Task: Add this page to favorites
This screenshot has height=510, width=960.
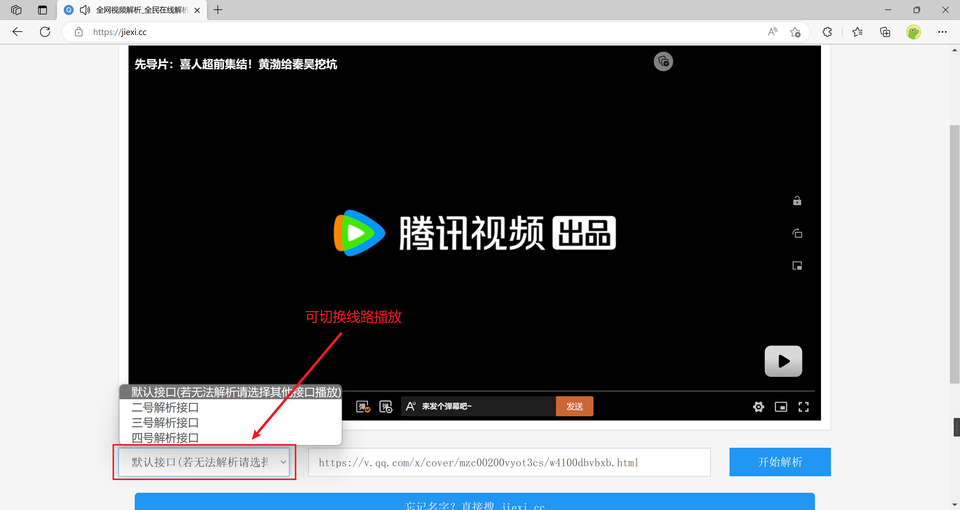Action: 795,32
